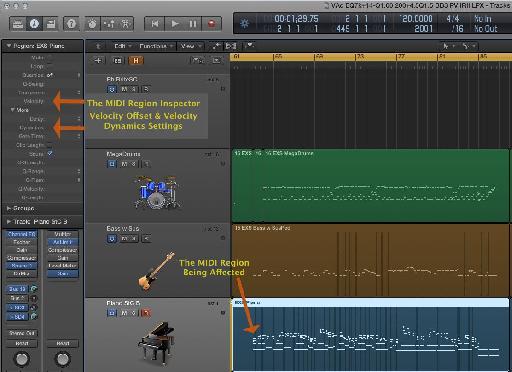
Task: Uncheck the Score checkbox in inspector
Action: [50, 154]
